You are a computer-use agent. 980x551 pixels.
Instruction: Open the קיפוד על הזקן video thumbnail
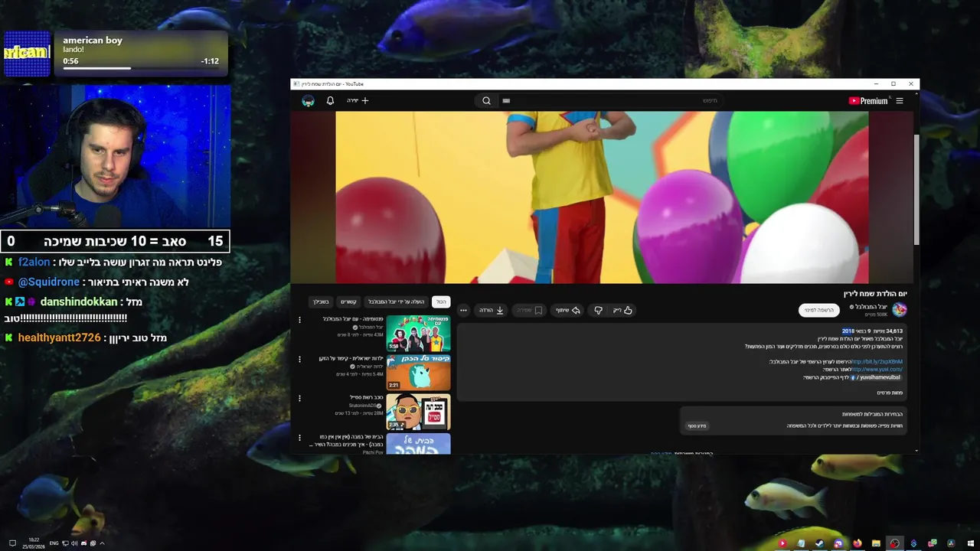[418, 372]
